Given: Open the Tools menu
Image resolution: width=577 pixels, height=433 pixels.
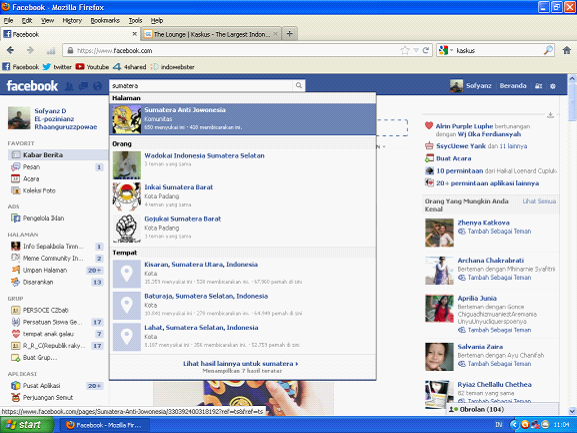Looking at the screenshot, I should click(135, 20).
